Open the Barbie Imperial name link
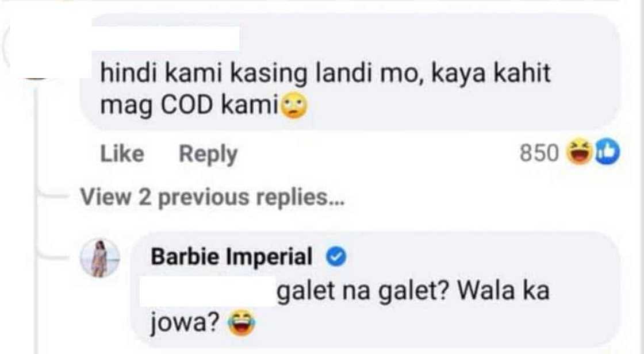The height and width of the screenshot is (354, 644). 231,257
